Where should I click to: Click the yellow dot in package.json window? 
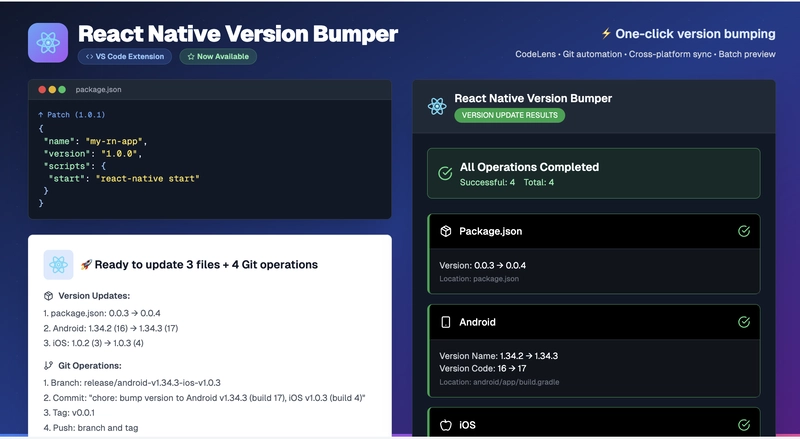pos(52,90)
